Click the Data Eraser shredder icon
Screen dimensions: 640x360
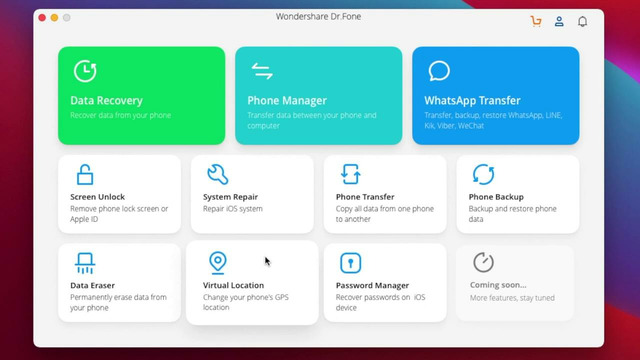click(85, 263)
